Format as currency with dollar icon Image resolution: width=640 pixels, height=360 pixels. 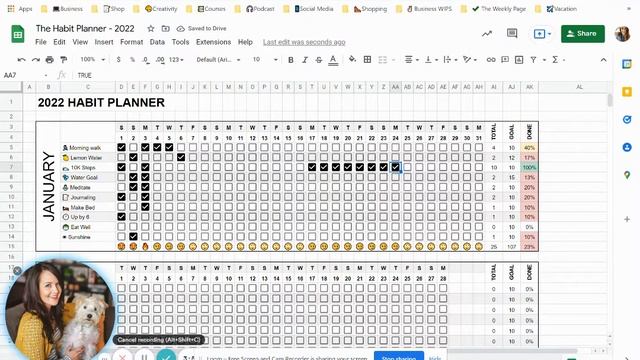118,60
